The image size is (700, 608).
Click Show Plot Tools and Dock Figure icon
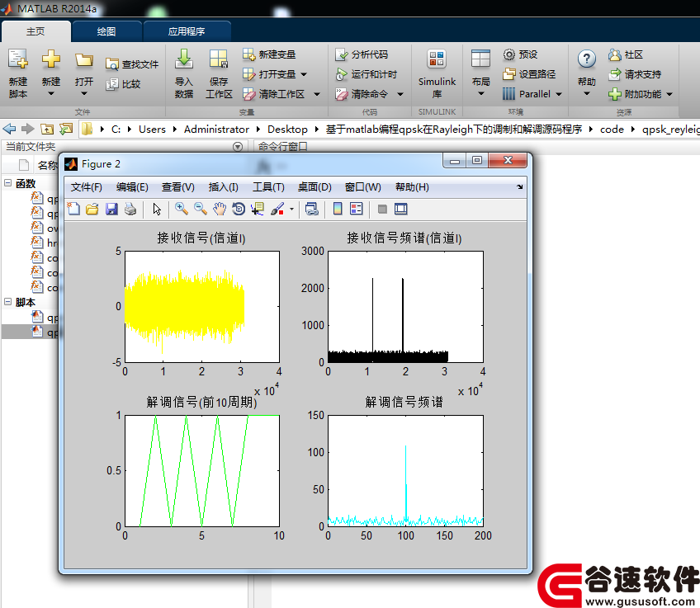click(401, 209)
